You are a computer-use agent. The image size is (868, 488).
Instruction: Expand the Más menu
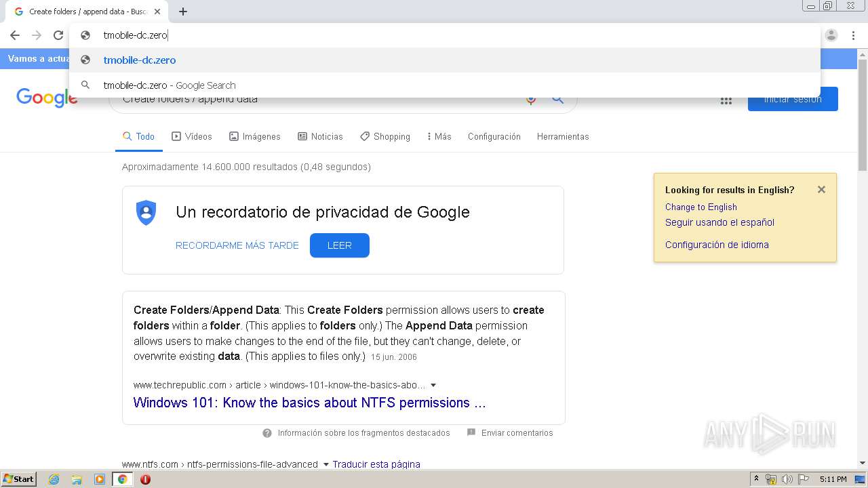click(x=439, y=136)
